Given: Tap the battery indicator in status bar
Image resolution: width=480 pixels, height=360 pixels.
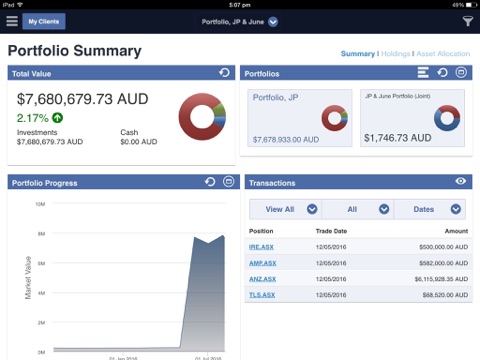Looking at the screenshot, I should tap(471, 5).
